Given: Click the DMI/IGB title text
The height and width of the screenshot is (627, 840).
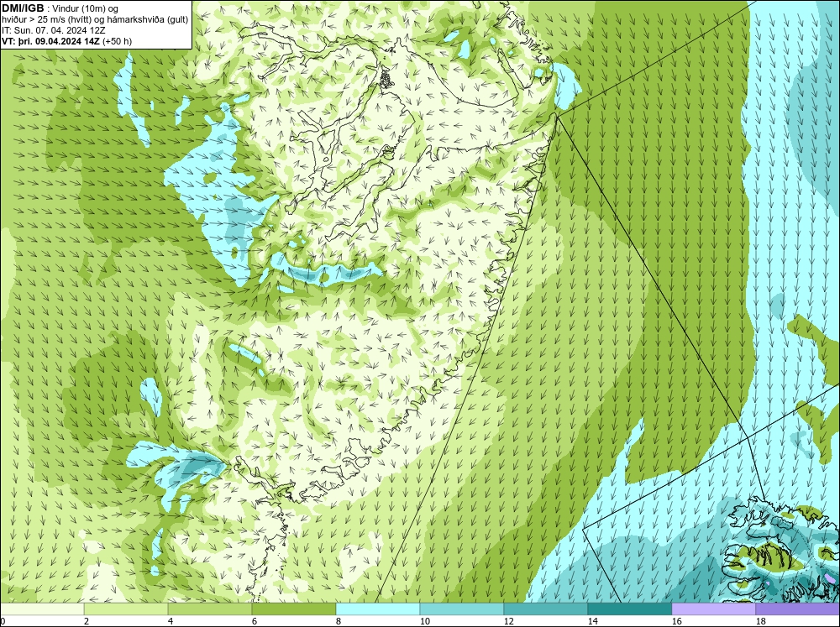Looking at the screenshot, I should (x=23, y=8).
